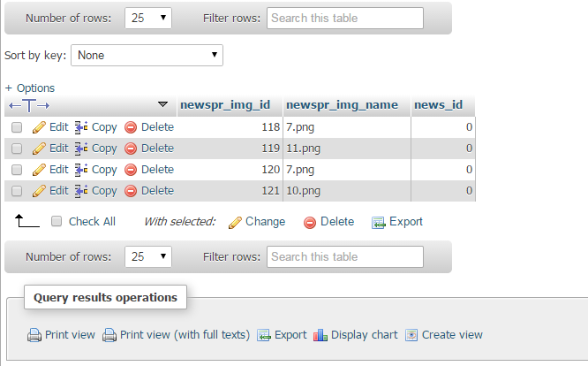This screenshot has width=588, height=366.
Task: Click the Copy icon for row 120
Action: pyautogui.click(x=81, y=170)
